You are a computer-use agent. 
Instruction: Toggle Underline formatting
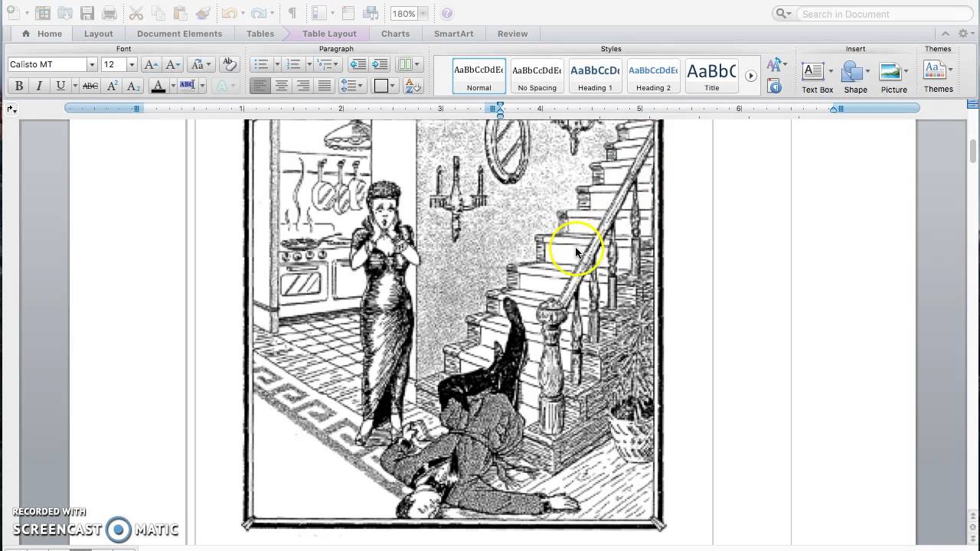[60, 86]
